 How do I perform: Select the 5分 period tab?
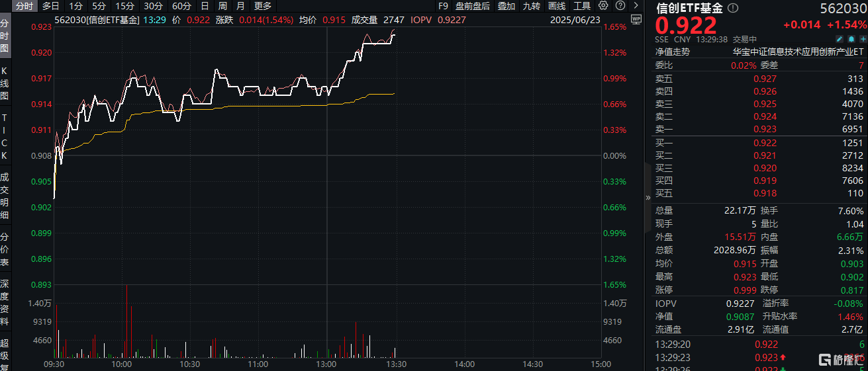(99, 6)
